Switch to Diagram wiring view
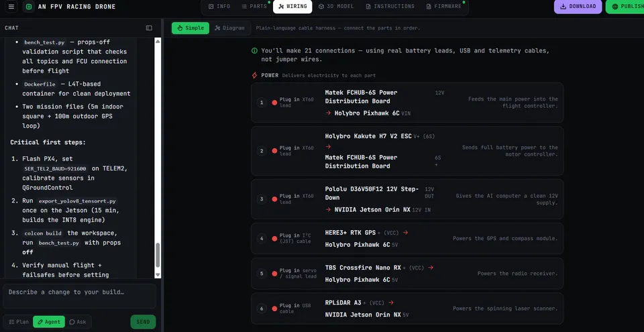 (x=229, y=28)
